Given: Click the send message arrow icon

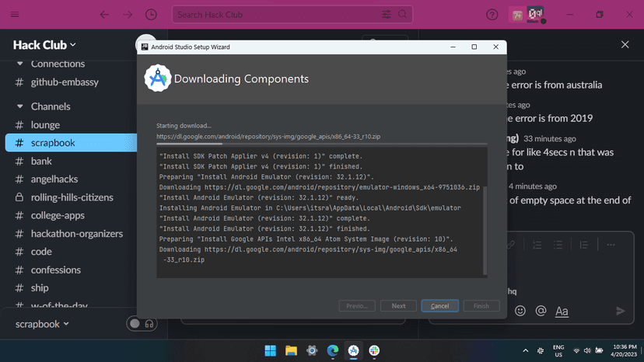Looking at the screenshot, I should click(x=620, y=311).
